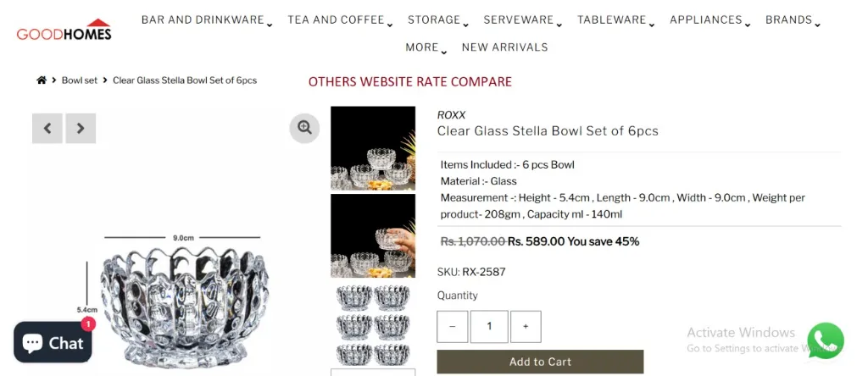Open the Serveware menu
The width and height of the screenshot is (868, 376).
(521, 20)
